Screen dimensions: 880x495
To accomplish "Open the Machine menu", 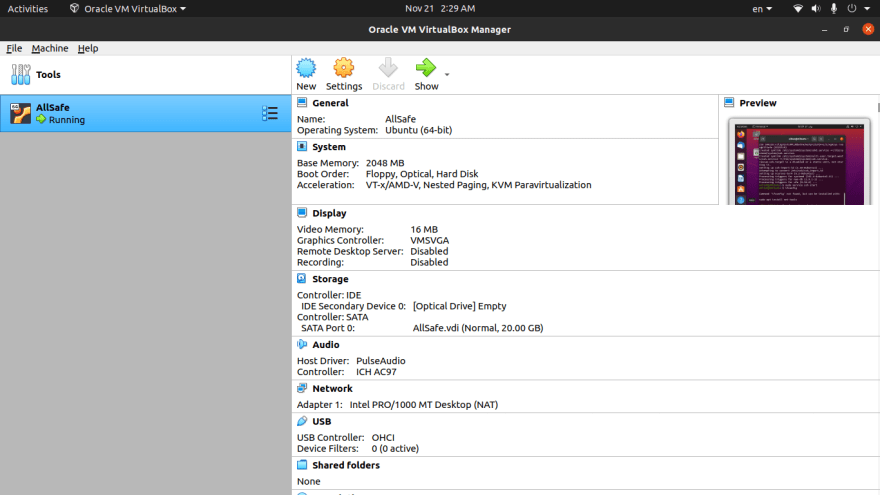I will pyautogui.click(x=50, y=48).
